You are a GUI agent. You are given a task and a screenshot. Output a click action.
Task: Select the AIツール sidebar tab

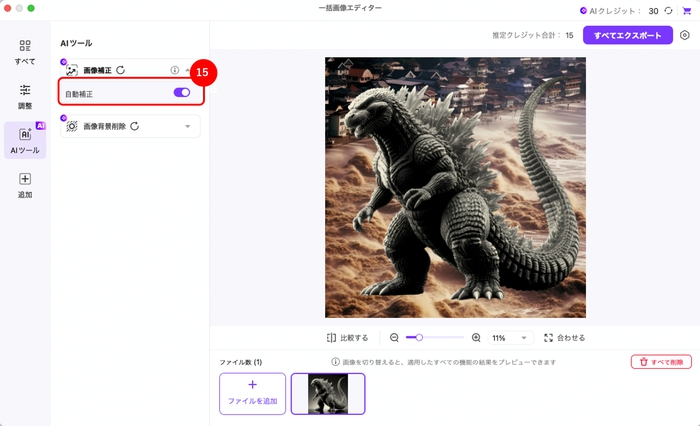click(25, 140)
